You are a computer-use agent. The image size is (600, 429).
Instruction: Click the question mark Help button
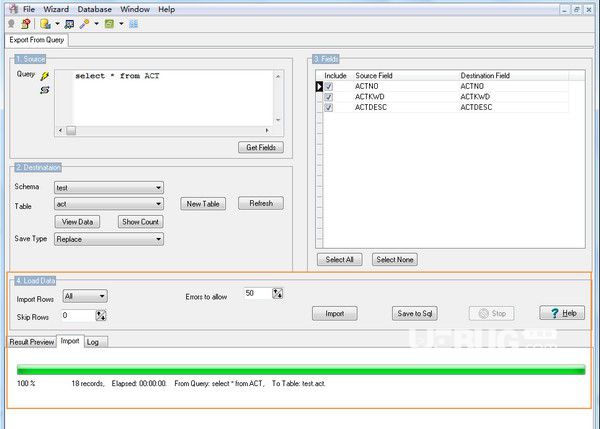coord(562,313)
